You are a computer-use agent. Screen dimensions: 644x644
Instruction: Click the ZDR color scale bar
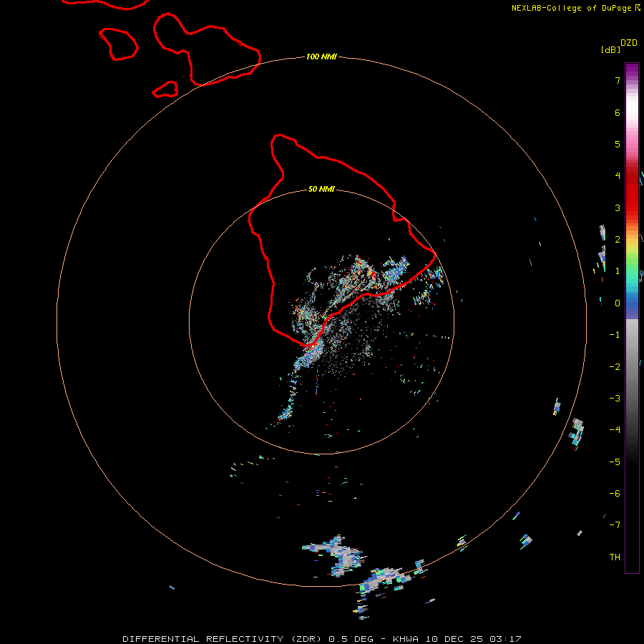coord(632,318)
